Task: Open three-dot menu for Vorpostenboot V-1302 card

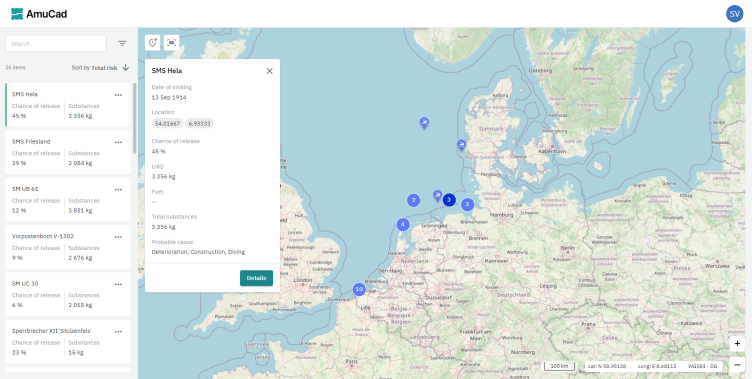Action: tap(118, 237)
